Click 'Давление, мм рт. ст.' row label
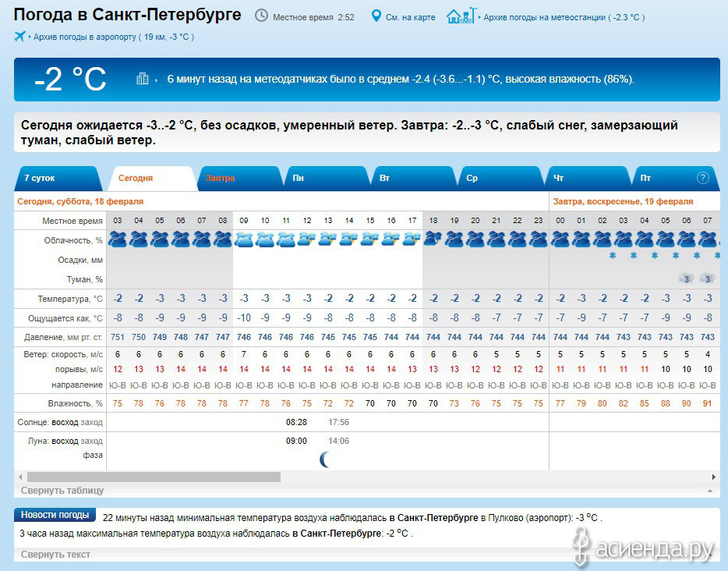This screenshot has height=571, width=728. 64,337
